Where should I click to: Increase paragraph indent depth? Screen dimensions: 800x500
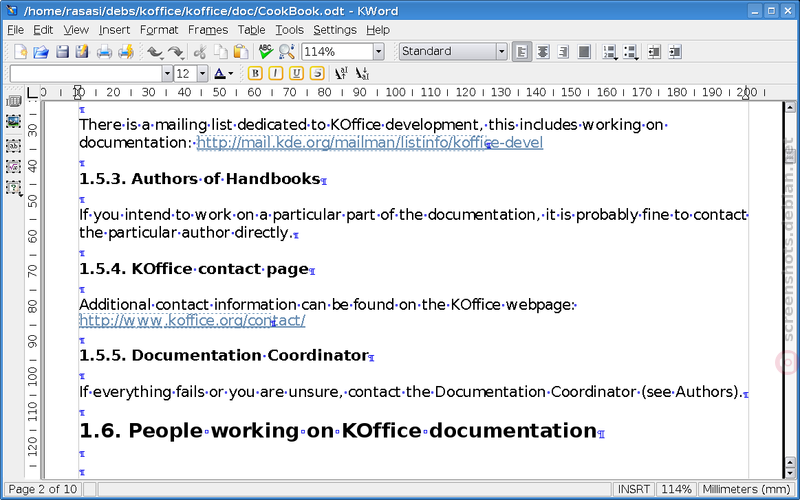pos(674,52)
